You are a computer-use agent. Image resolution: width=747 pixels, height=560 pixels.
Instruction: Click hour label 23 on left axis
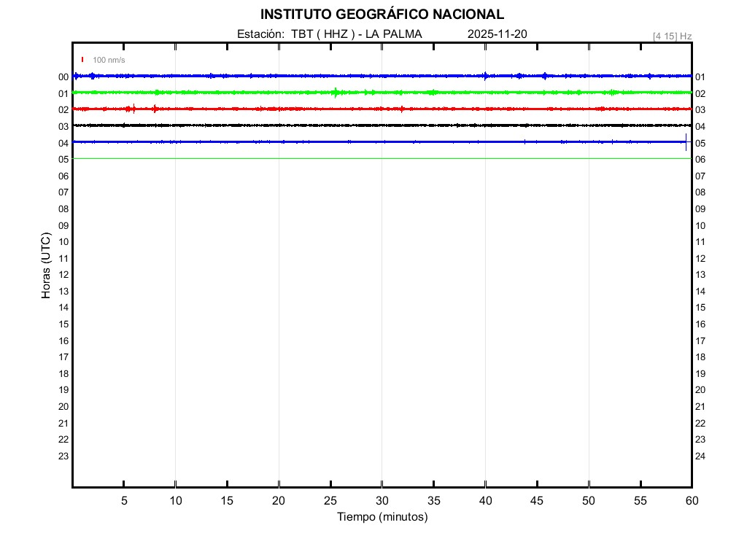pos(63,456)
